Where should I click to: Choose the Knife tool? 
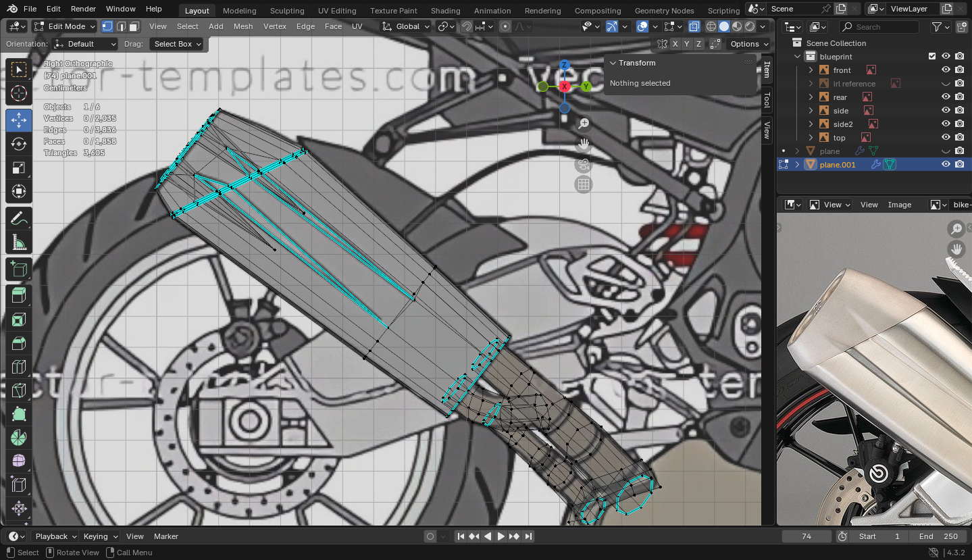tap(18, 390)
